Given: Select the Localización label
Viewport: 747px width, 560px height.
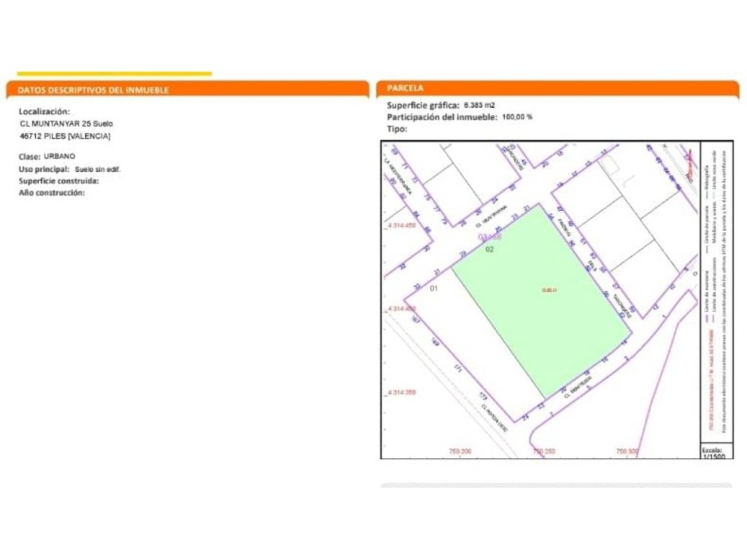Looking at the screenshot, I should (x=44, y=112).
